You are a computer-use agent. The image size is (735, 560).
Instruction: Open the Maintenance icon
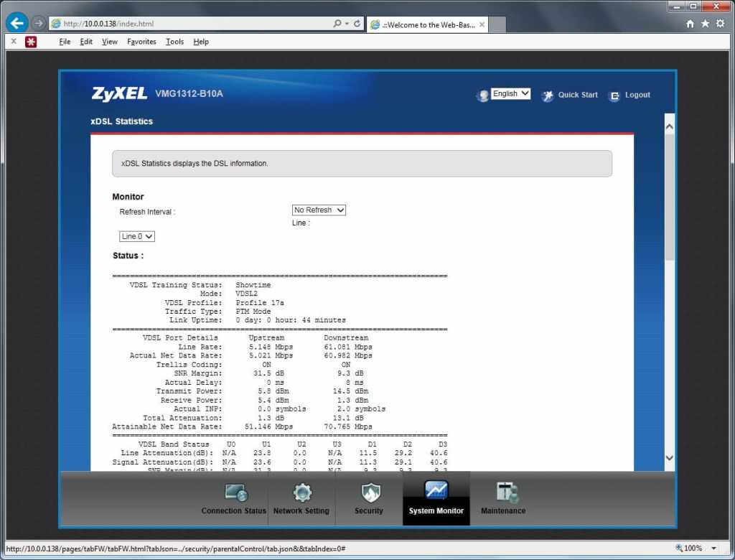[507, 493]
